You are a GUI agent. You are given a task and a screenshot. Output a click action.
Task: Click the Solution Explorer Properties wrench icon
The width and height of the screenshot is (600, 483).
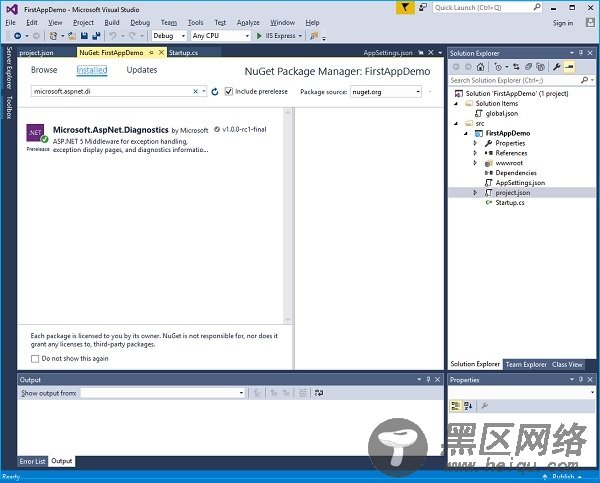(557, 67)
